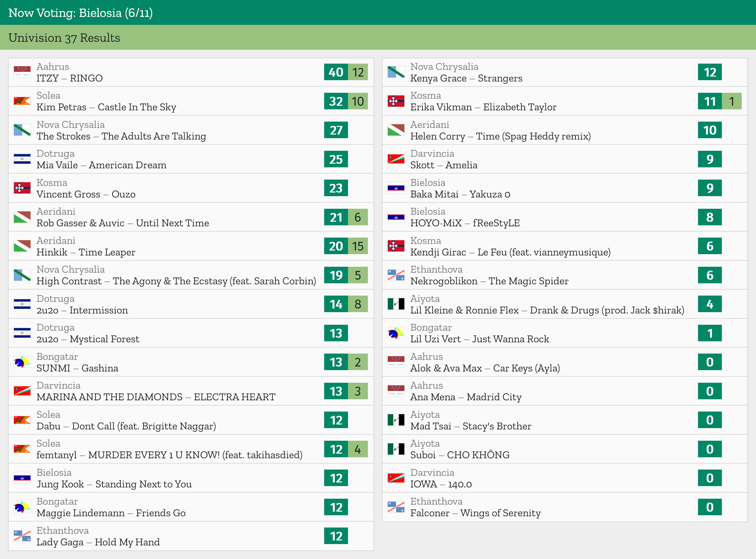Click the score 4 for Drank & Drugs
The image size is (756, 559).
[x=710, y=304]
